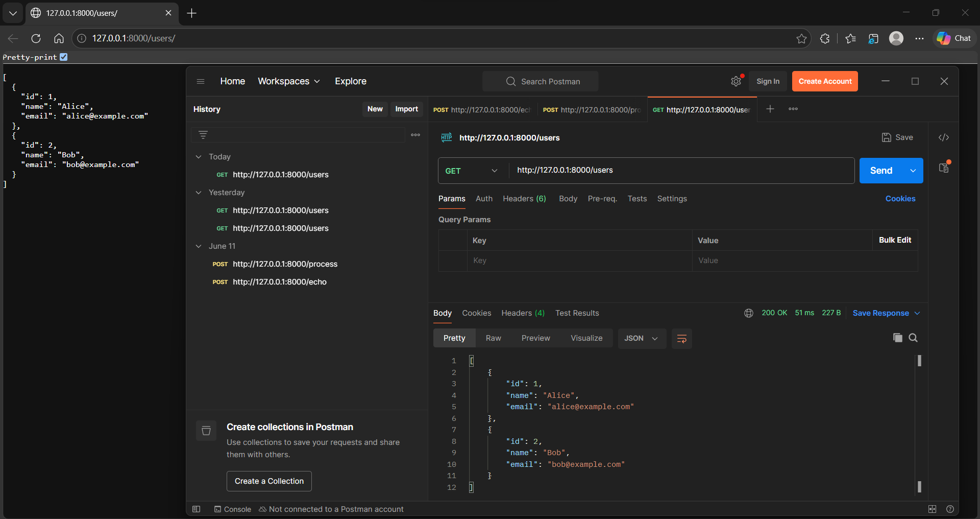Click Create a Collection button

(x=269, y=481)
